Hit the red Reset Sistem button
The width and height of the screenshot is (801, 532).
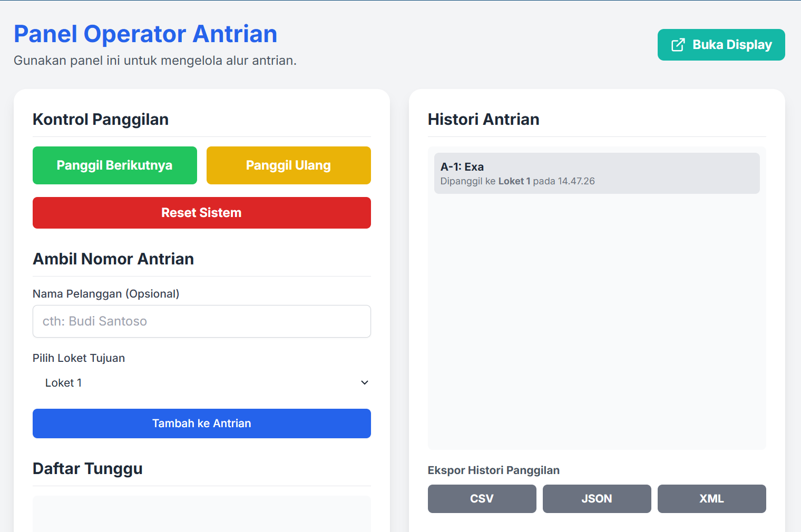[201, 213]
